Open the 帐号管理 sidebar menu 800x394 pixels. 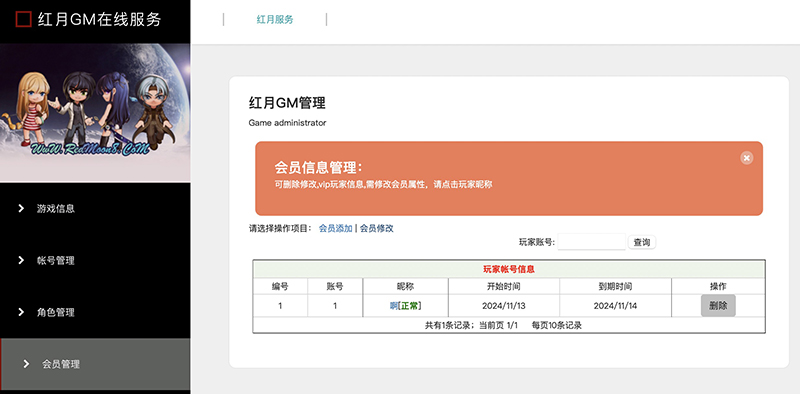[x=95, y=260]
